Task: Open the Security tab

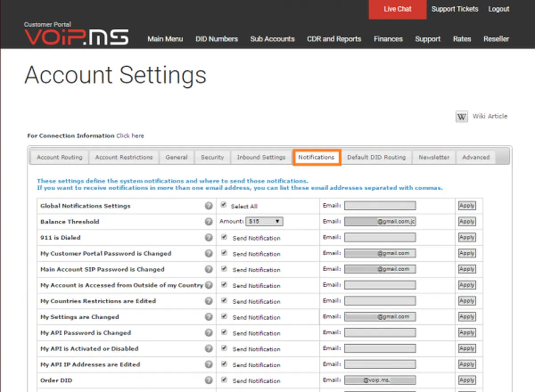Action: 212,157
